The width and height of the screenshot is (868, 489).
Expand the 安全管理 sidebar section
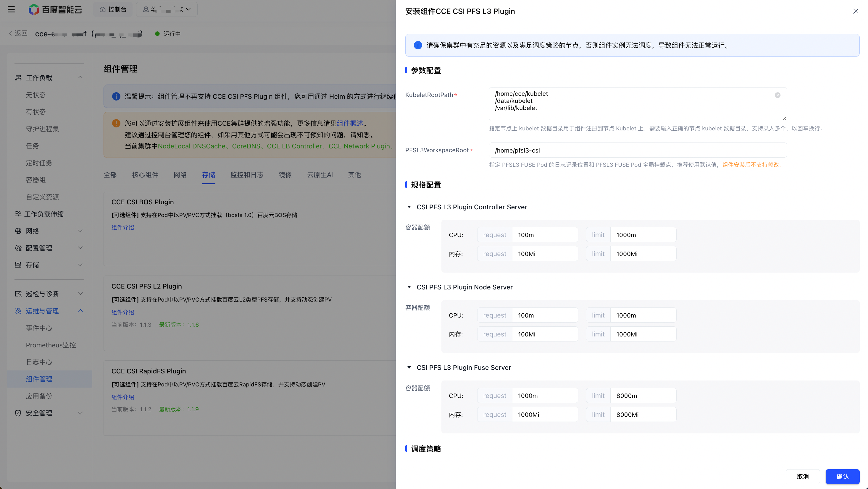click(80, 413)
